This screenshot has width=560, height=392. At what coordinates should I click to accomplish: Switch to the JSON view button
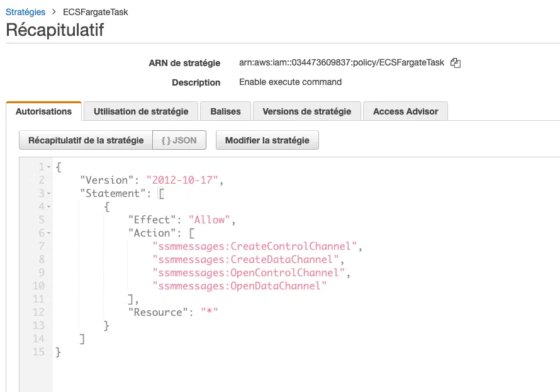[179, 140]
